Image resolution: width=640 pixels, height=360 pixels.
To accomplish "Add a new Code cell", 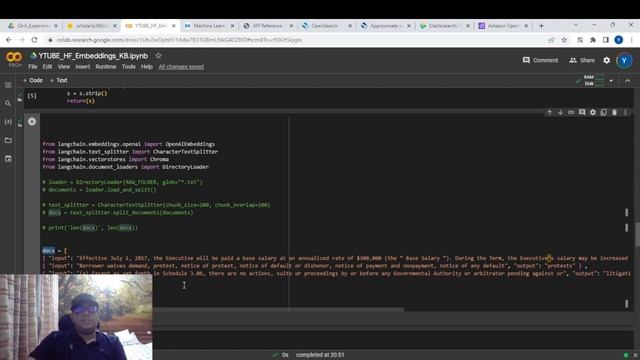I will click(x=33, y=80).
